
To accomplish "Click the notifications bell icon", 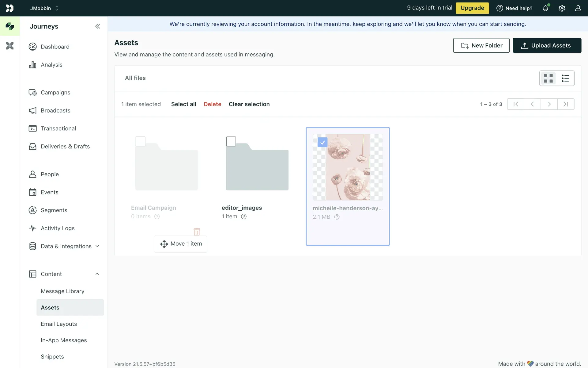I will point(545,8).
